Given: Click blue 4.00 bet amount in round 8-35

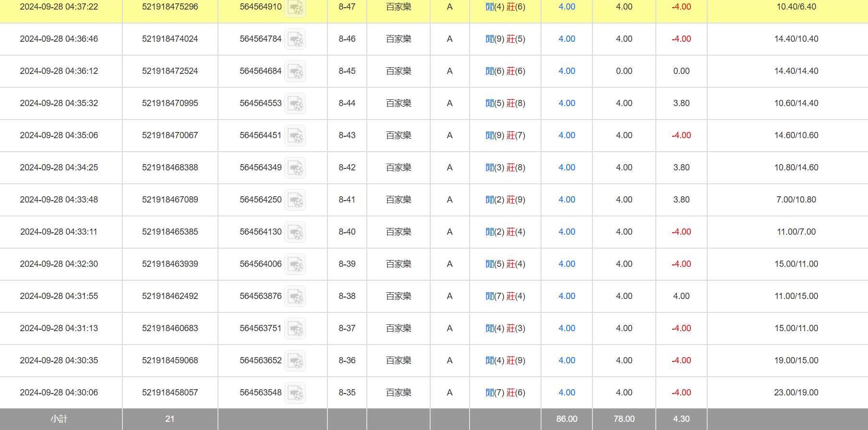Looking at the screenshot, I should 567,393.
